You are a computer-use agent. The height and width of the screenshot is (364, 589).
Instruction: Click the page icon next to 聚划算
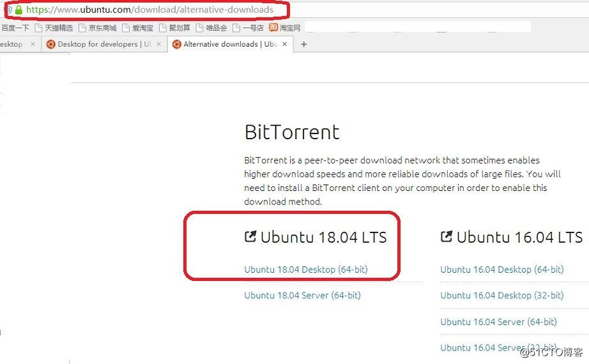pyautogui.click(x=163, y=28)
